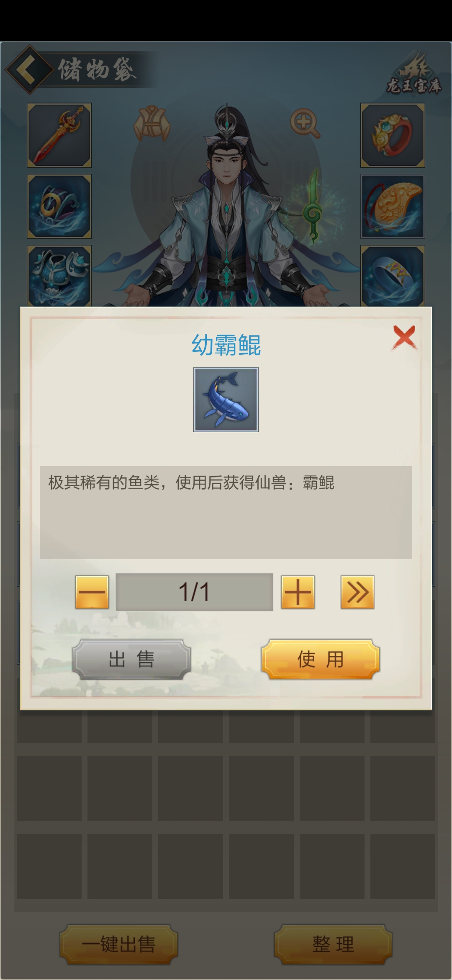Click the 整理 organize button
The height and width of the screenshot is (980, 452).
pos(333,944)
